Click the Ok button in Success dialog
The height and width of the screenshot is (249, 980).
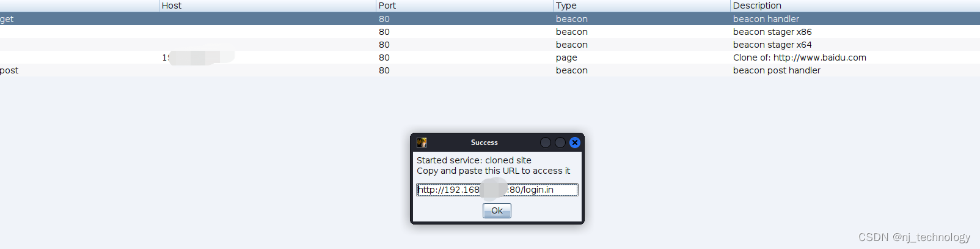pyautogui.click(x=497, y=210)
